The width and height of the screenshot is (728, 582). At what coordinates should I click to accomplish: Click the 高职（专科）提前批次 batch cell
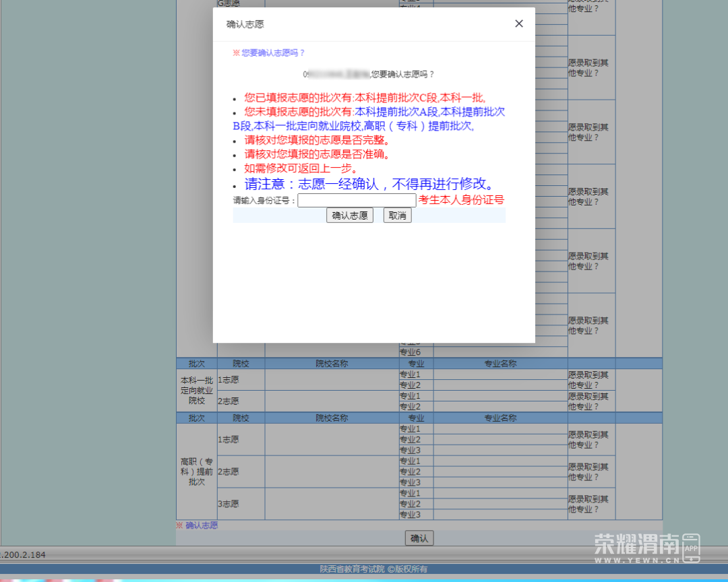tap(197, 472)
